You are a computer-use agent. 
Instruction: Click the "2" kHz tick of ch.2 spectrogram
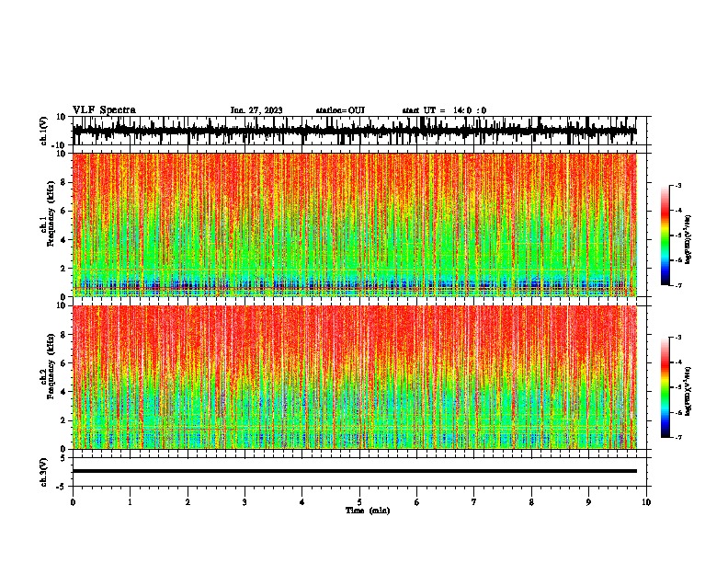click(63, 420)
